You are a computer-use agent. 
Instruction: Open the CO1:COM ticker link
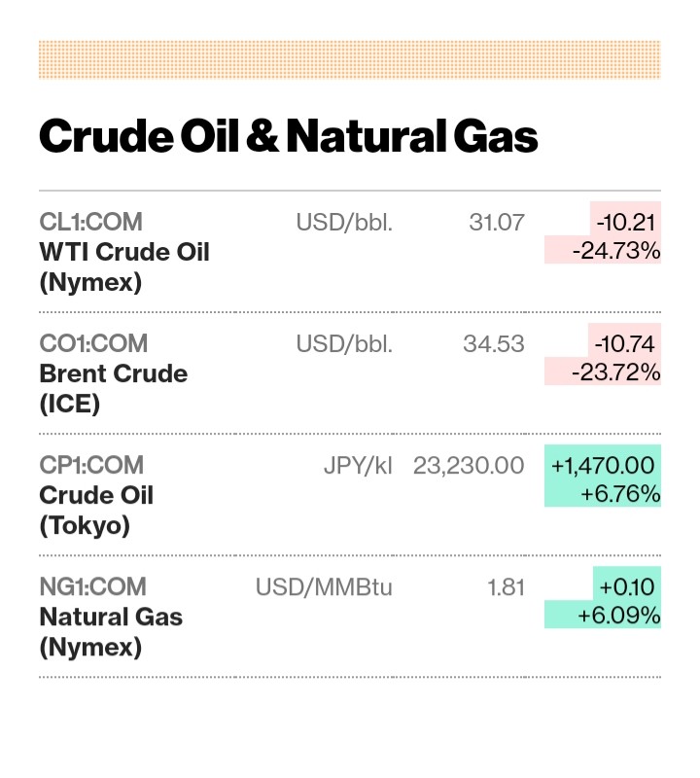[93, 343]
